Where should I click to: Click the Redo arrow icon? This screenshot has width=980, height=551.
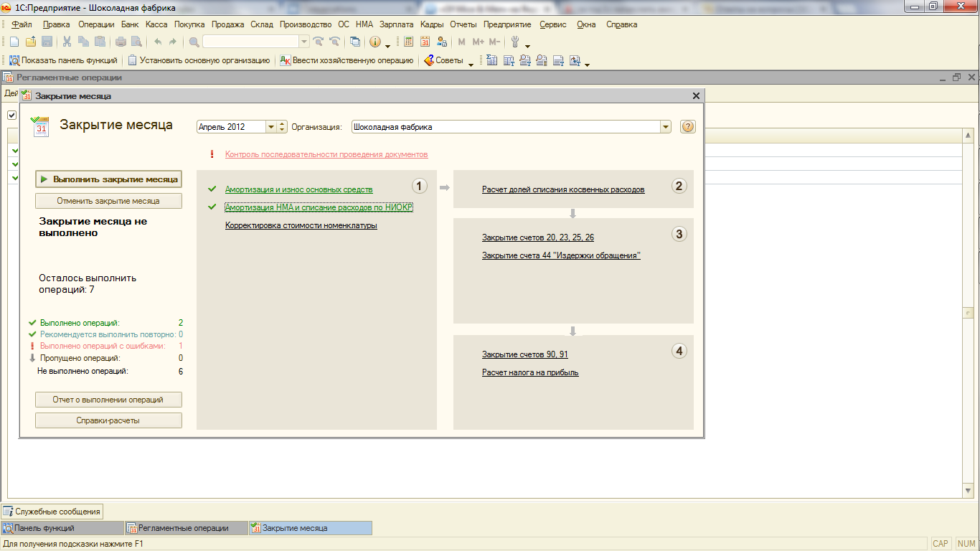click(173, 42)
